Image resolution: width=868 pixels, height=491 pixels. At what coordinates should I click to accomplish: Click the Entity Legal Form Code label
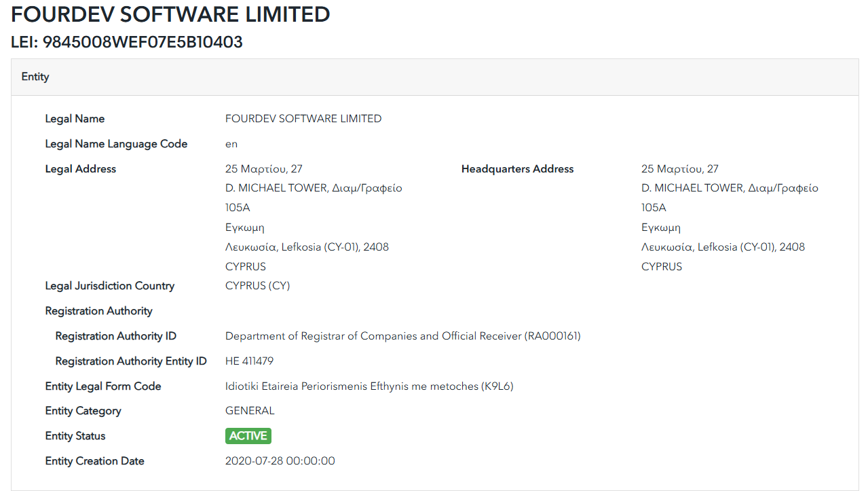click(x=103, y=386)
